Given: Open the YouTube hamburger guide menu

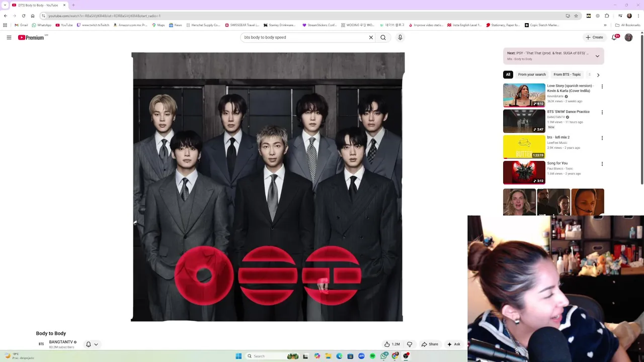Looking at the screenshot, I should (9, 37).
